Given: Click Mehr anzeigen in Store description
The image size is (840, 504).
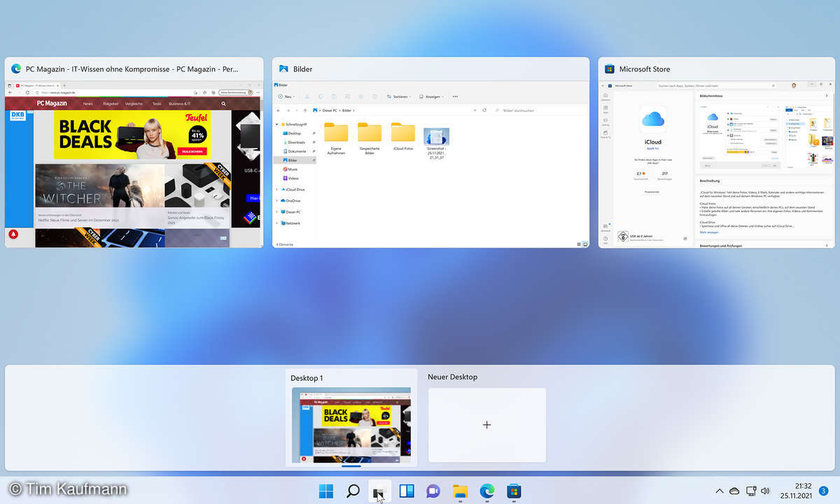Looking at the screenshot, I should point(708,232).
